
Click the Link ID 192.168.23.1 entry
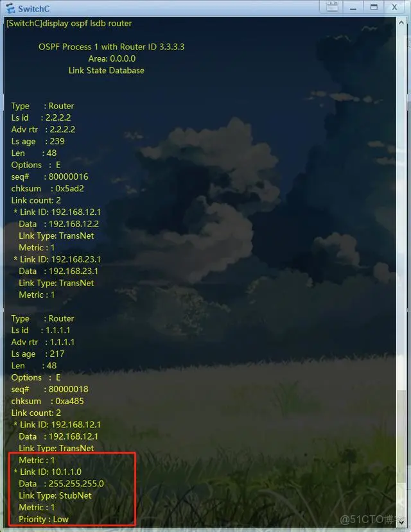coord(57,259)
